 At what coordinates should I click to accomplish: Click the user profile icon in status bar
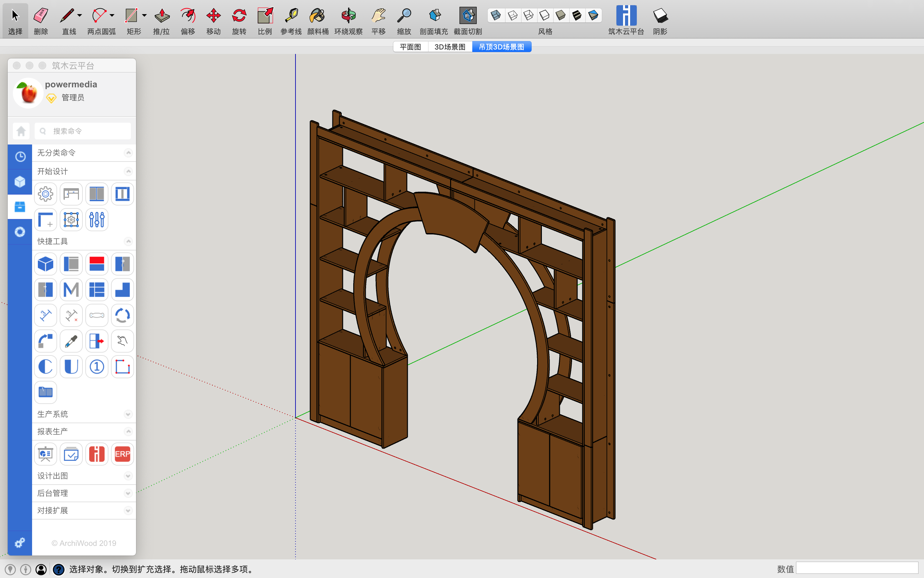click(x=41, y=570)
